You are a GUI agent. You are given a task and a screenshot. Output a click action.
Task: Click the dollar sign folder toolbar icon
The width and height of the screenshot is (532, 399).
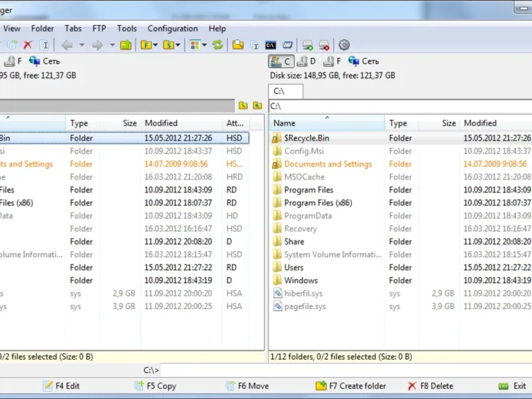(x=169, y=45)
